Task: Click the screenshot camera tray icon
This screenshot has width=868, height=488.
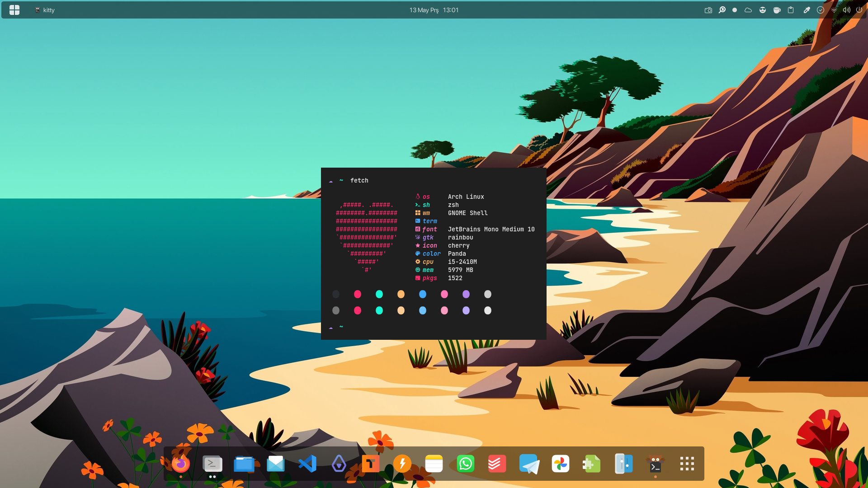Action: 708,10
